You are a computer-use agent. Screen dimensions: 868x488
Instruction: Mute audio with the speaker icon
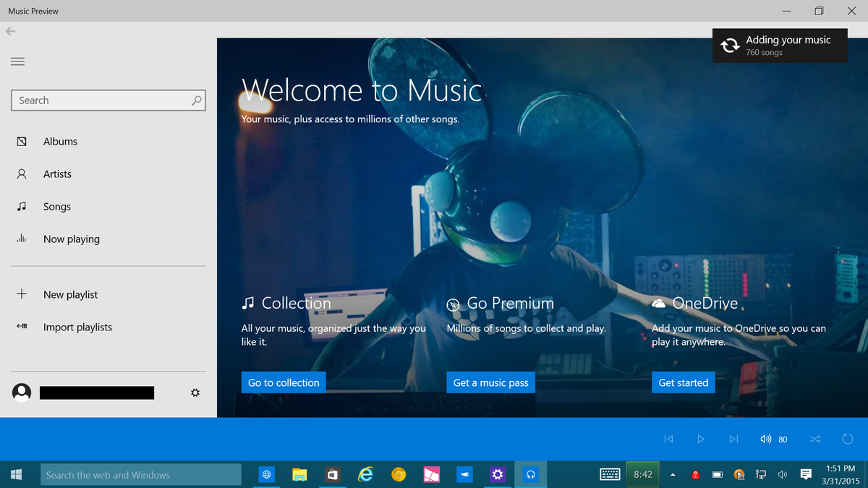point(765,438)
